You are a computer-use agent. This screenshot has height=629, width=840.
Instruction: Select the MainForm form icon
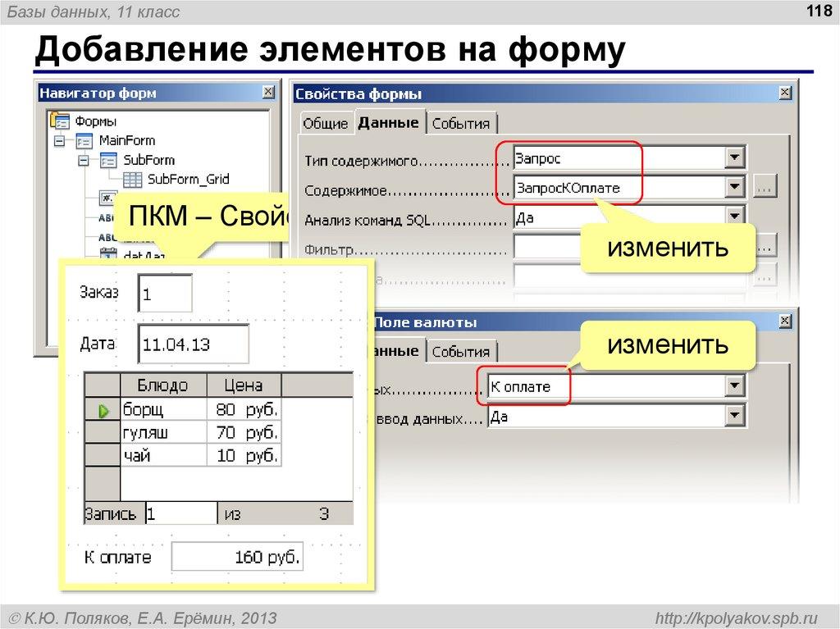pos(84,141)
